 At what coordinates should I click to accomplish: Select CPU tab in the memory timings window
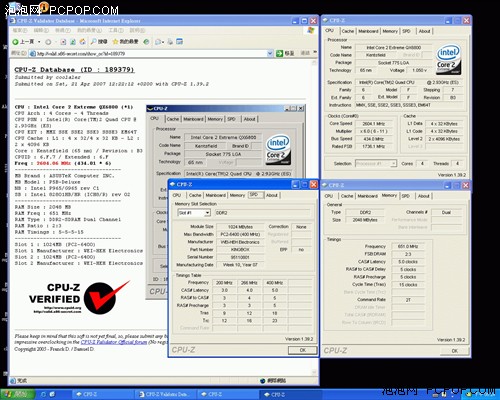[x=329, y=196]
